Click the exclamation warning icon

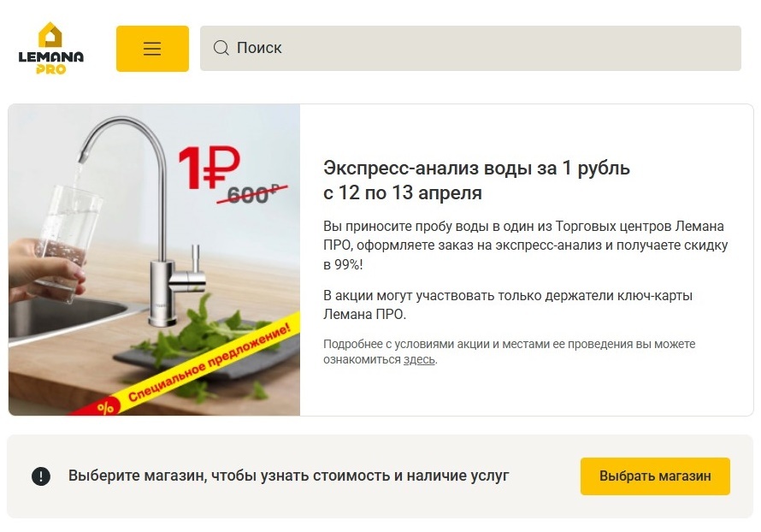click(x=41, y=476)
